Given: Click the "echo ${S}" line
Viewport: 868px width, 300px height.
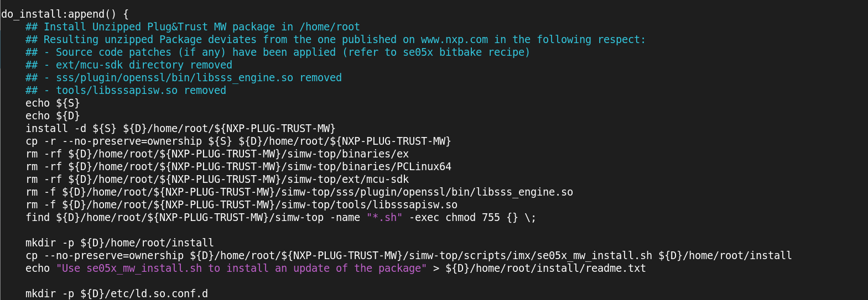Looking at the screenshot, I should pos(53,103).
